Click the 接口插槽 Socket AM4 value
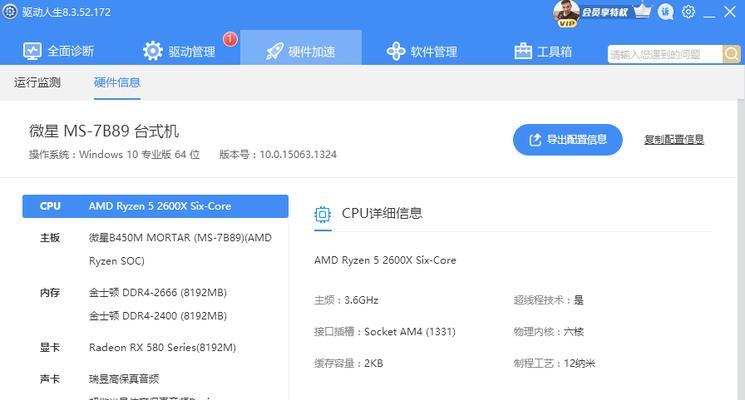The image size is (745, 400). [x=384, y=332]
